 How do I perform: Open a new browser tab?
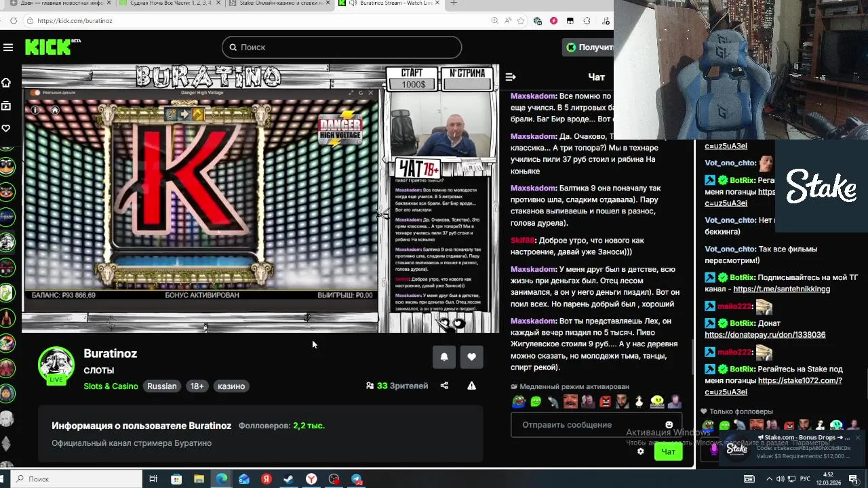coord(454,3)
